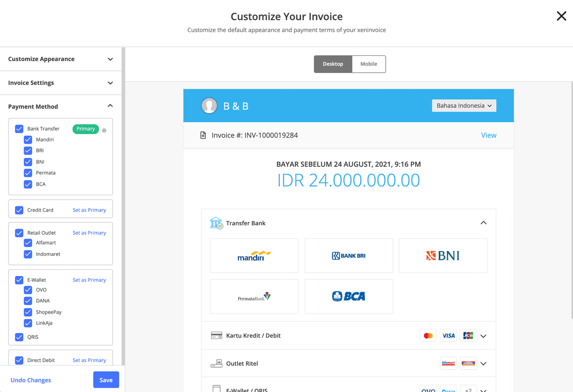Click Undo Changes
This screenshot has height=392, width=573.
[x=31, y=380]
